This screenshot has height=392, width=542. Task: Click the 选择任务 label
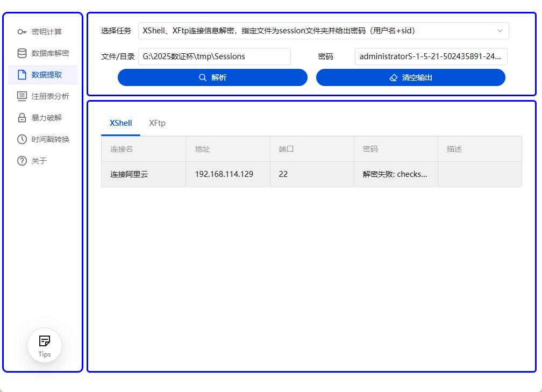click(x=116, y=31)
